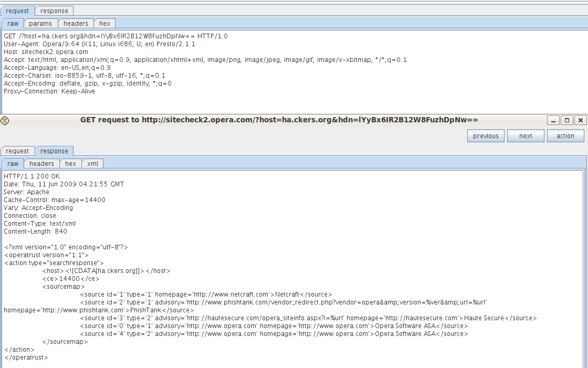Click the Content-Type: text/xml line
Image resolution: width=588 pixels, height=368 pixels.
click(x=39, y=223)
